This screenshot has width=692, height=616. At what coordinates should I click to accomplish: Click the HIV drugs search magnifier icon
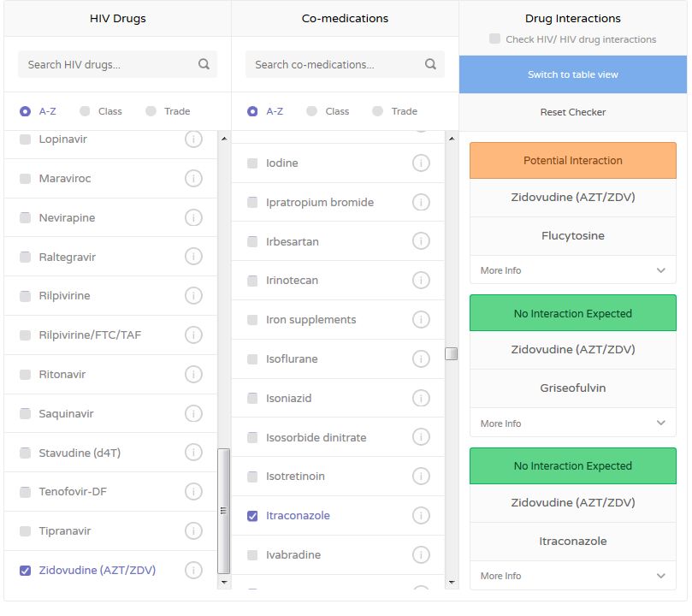(x=204, y=64)
